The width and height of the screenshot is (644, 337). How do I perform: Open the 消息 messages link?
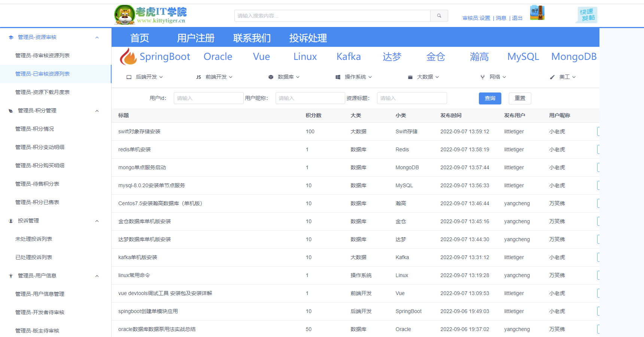click(501, 18)
